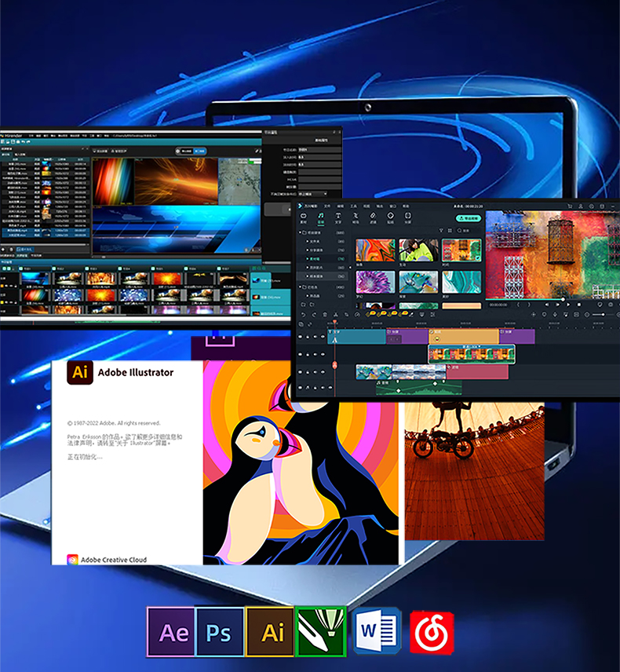Open Filmora's first tab, Media

(304, 217)
